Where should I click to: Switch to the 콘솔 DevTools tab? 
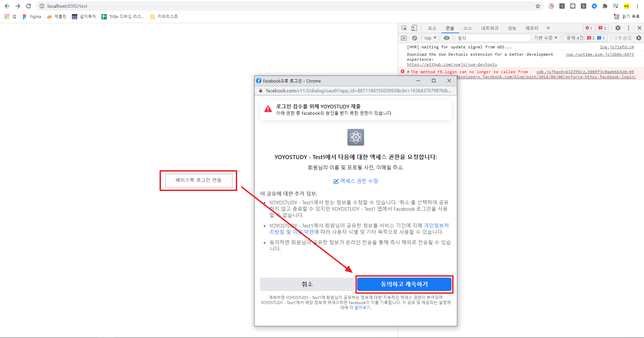(x=450, y=28)
